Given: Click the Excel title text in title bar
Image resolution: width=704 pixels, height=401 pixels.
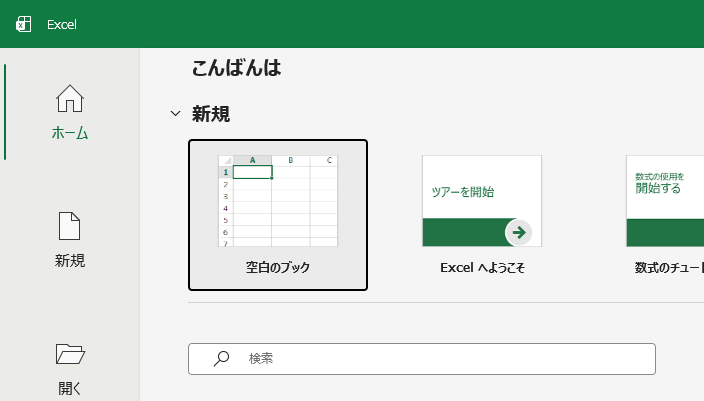Looking at the screenshot, I should (62, 24).
